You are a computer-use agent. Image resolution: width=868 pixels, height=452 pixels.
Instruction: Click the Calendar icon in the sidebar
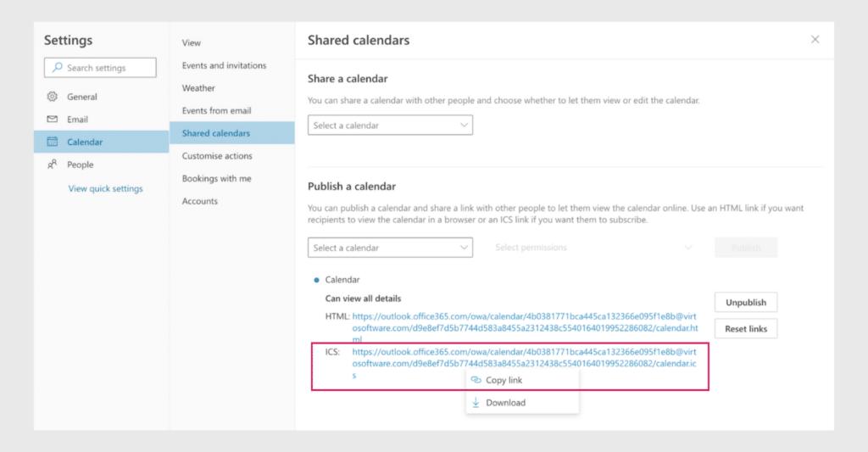coord(52,142)
